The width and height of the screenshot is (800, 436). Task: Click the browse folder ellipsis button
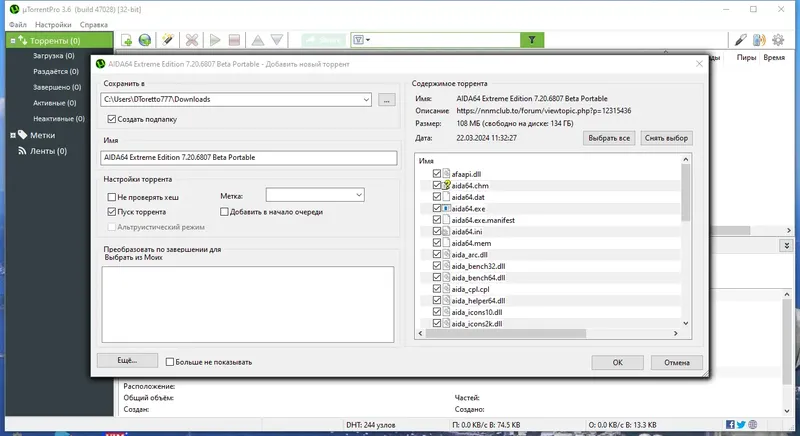[387, 100]
